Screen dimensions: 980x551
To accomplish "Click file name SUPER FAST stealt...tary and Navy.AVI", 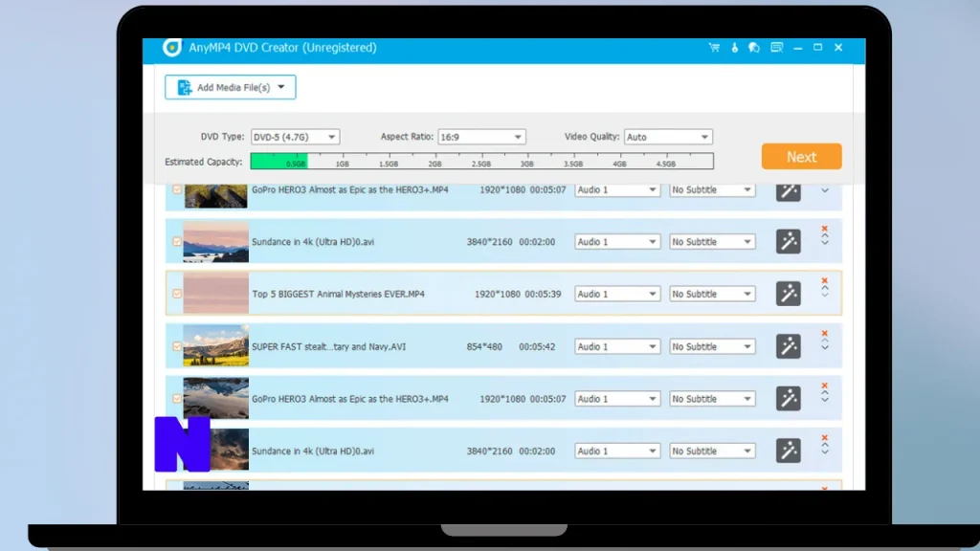I will pos(329,346).
